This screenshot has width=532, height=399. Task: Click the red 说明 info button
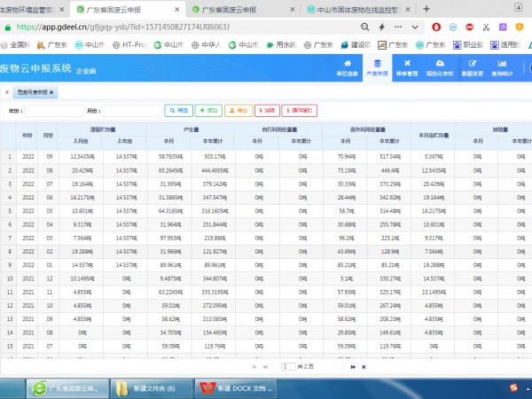click(267, 111)
